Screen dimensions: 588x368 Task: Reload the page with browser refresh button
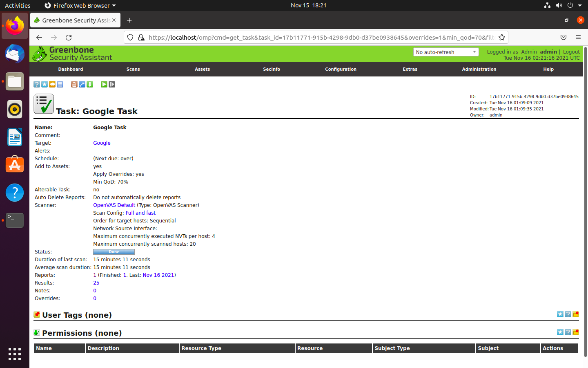pos(69,37)
